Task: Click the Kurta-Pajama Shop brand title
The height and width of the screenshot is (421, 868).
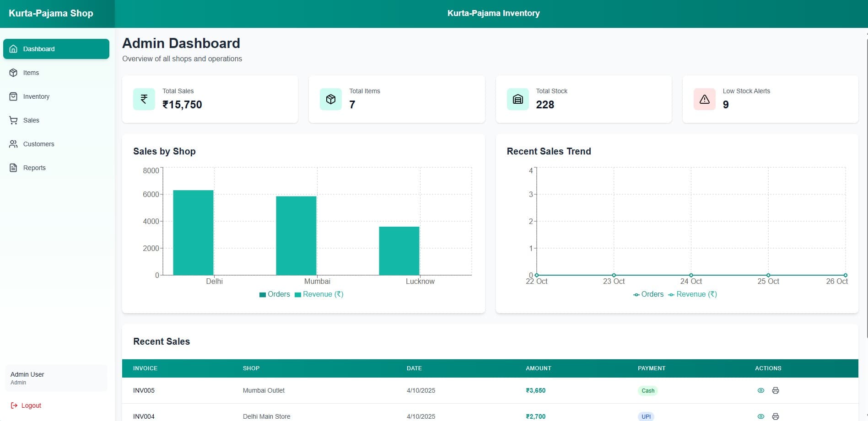Action: (51, 13)
